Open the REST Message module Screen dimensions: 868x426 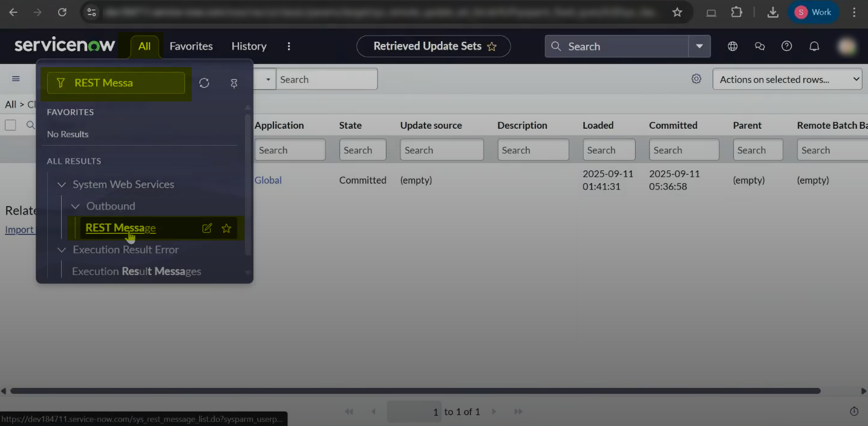[120, 228]
